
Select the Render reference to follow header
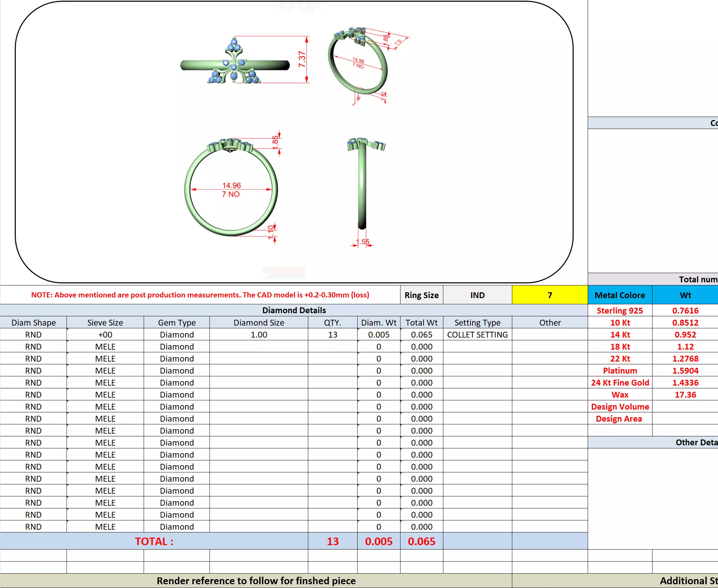click(x=256, y=580)
